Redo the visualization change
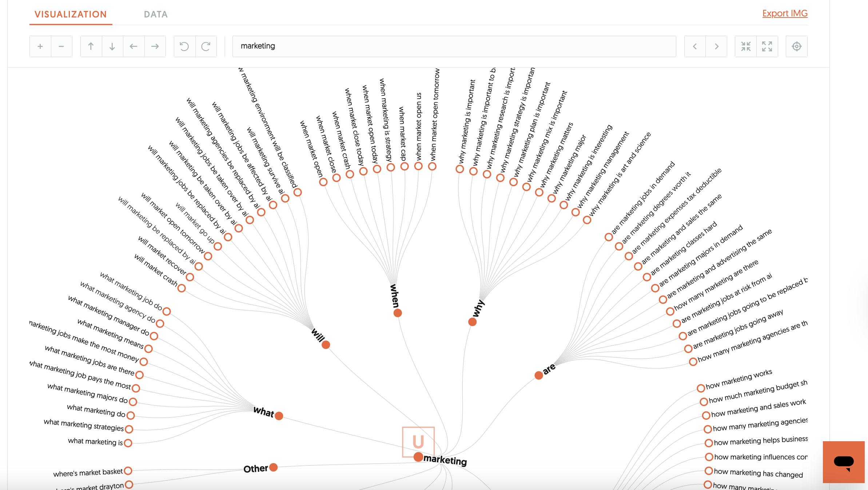The height and width of the screenshot is (490, 868). point(206,46)
